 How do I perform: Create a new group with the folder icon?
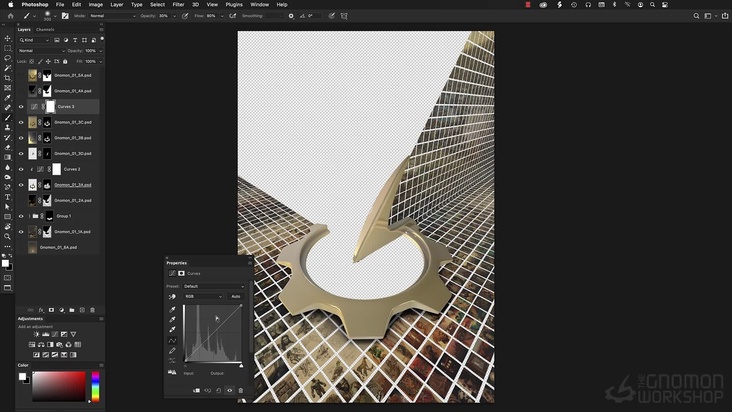pyautogui.click(x=72, y=310)
